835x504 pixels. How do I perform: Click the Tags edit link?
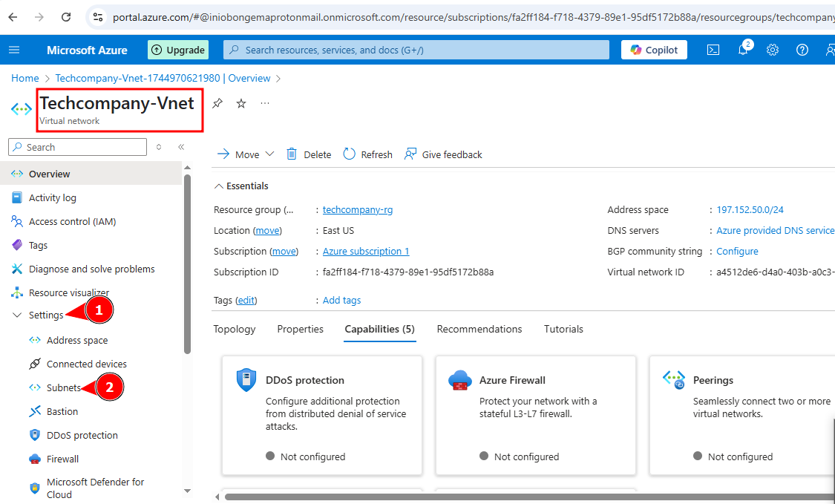(x=246, y=300)
